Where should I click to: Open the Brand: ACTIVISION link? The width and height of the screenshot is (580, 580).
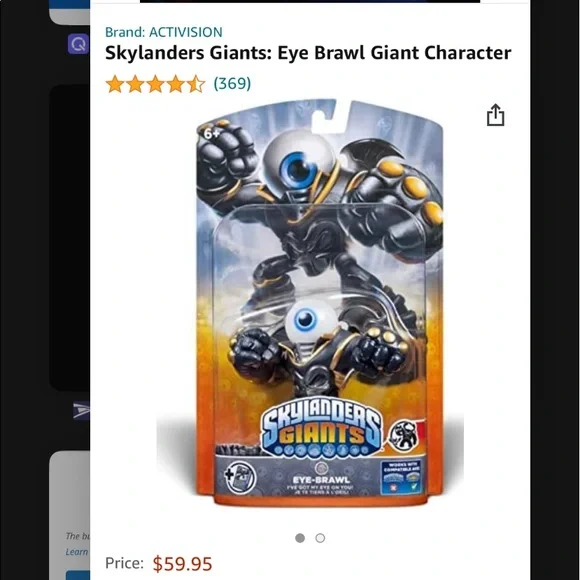click(x=164, y=32)
